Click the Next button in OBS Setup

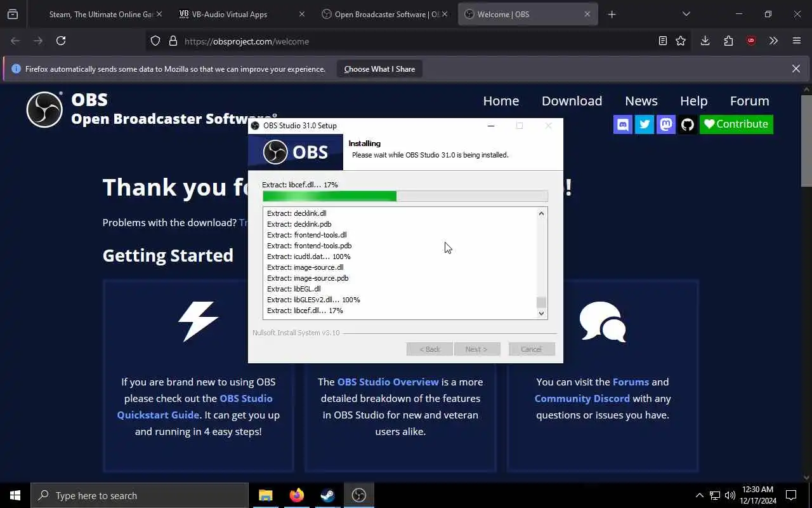point(477,349)
